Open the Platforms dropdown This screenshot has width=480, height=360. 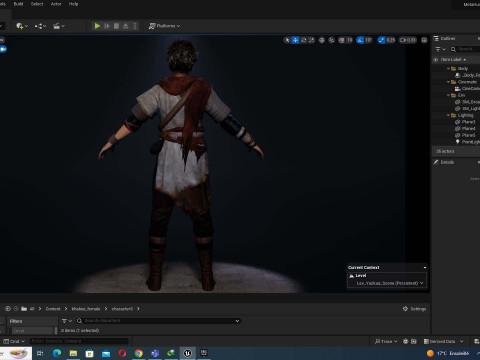pyautogui.click(x=164, y=26)
